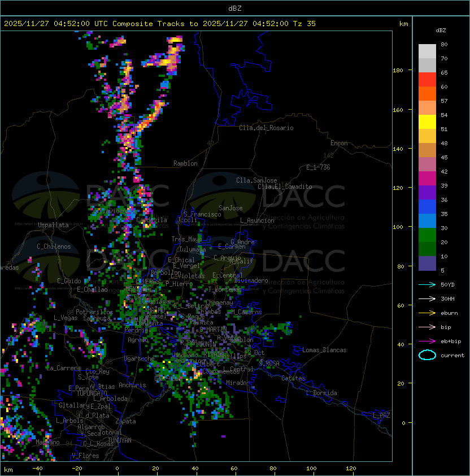Click the 'M_Caseros' map label
This screenshot has height=476, width=470.
coord(246,312)
